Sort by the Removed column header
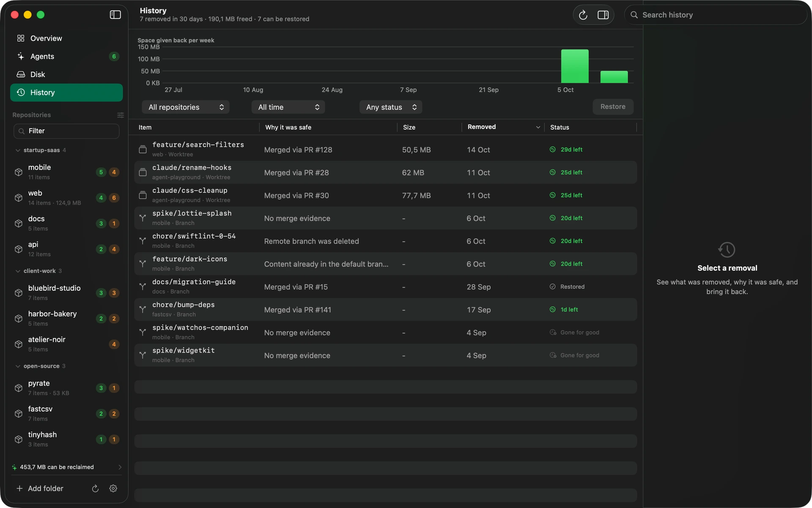The height and width of the screenshot is (508, 812). 503,127
